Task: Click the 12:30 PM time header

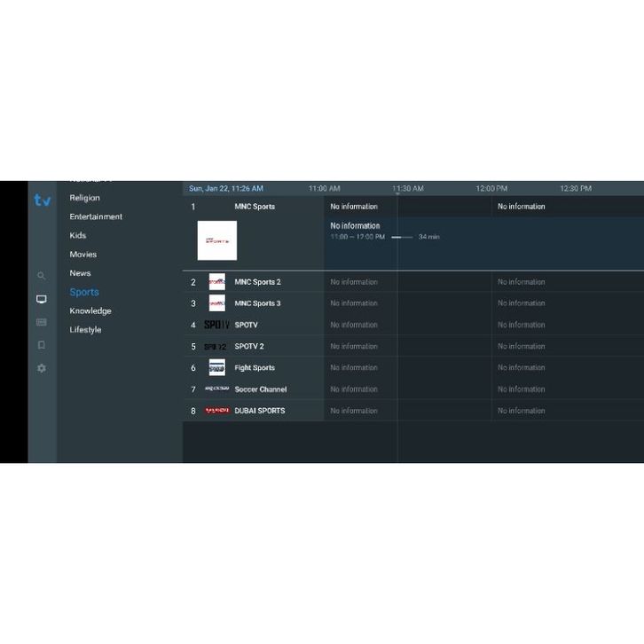Action: 576,189
